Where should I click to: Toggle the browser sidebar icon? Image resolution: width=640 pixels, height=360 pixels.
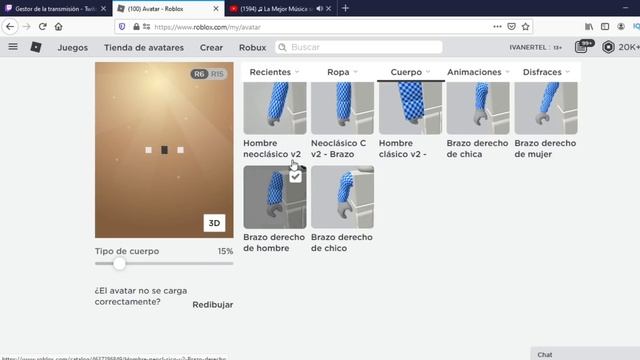[605, 27]
